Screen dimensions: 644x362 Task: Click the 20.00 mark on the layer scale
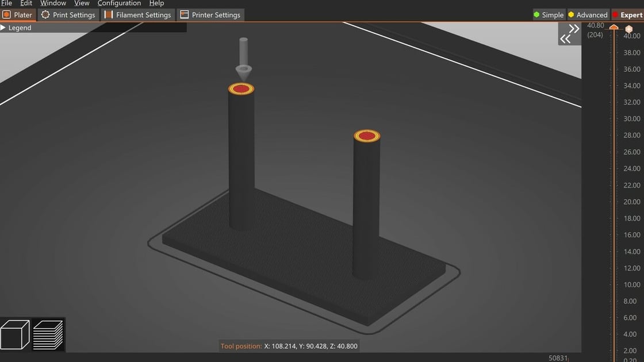tap(631, 202)
